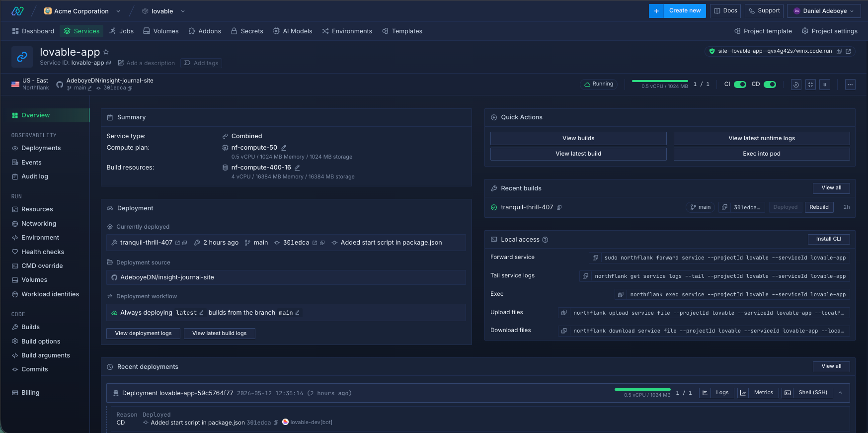Viewport: 868px width, 433px height.
Task: Toggle the CD switch off
Action: tap(770, 85)
